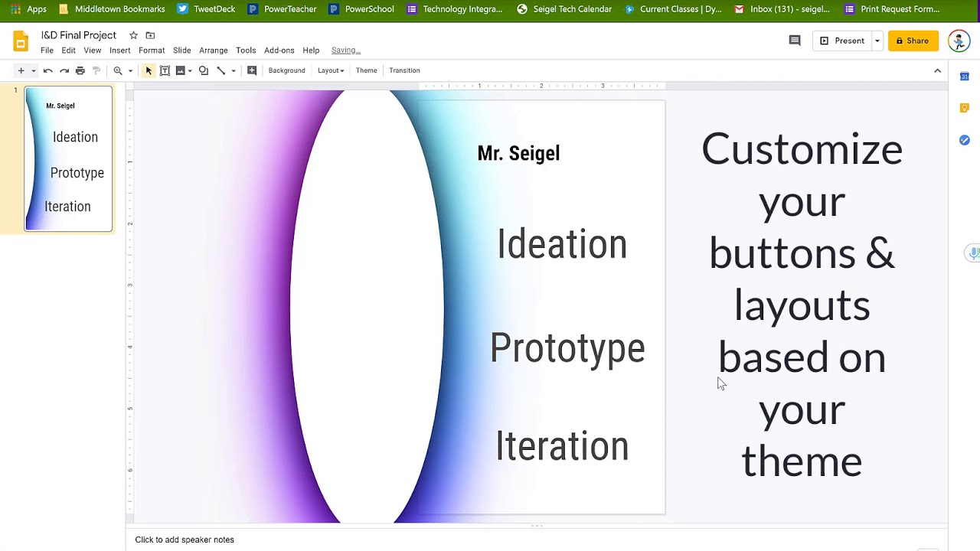Screen dimensions: 980x551
Task: Open the Middletown Bookmarks folder
Action: pyautogui.click(x=112, y=9)
